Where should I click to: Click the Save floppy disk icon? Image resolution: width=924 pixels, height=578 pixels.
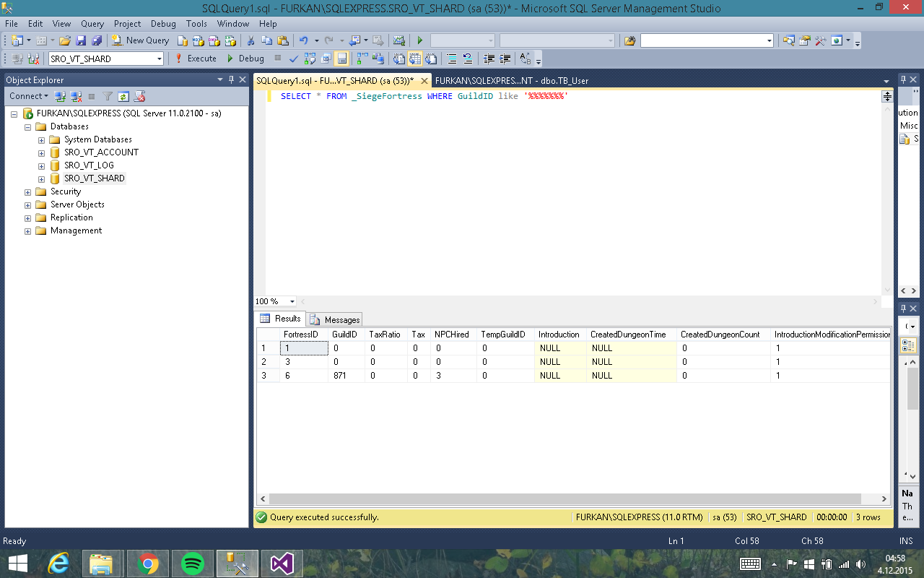click(81, 40)
